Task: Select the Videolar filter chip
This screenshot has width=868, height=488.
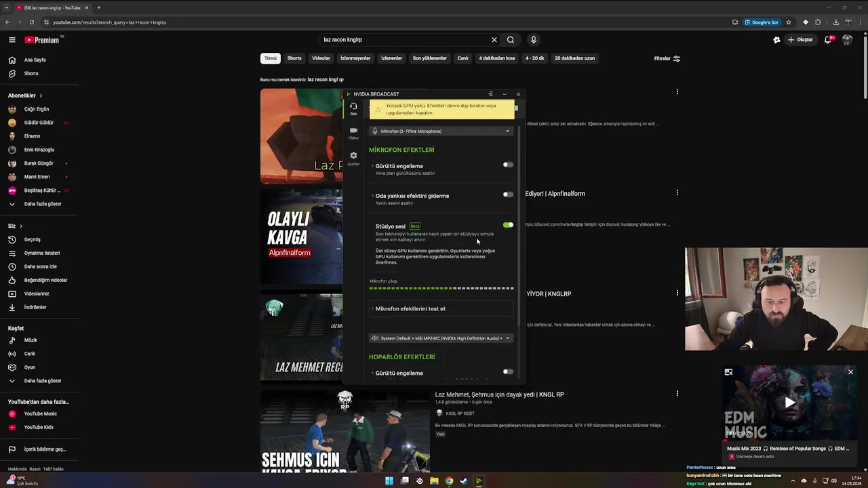Action: pos(321,58)
